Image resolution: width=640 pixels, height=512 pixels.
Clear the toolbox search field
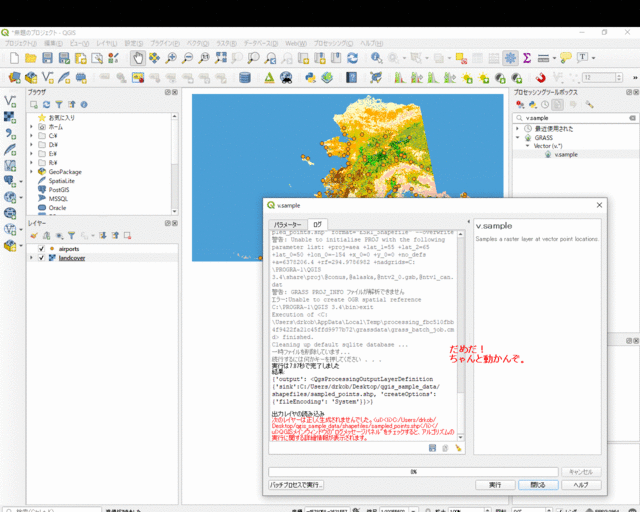pos(632,118)
